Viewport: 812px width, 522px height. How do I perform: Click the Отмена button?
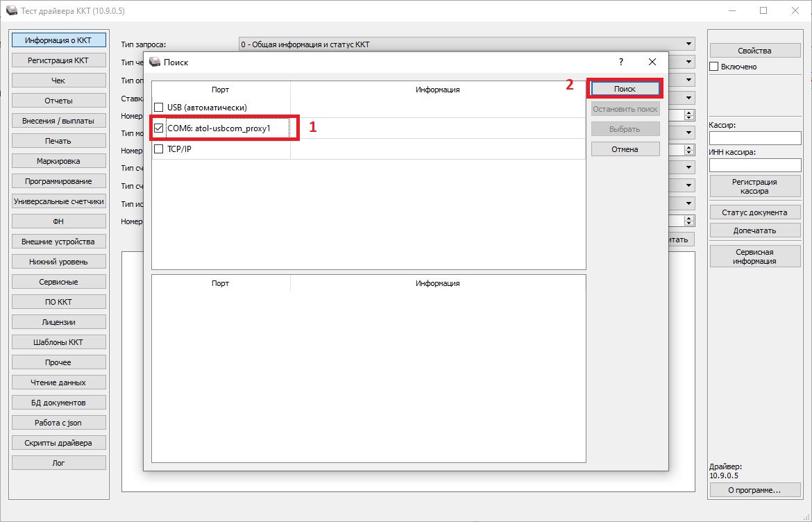[x=625, y=149]
